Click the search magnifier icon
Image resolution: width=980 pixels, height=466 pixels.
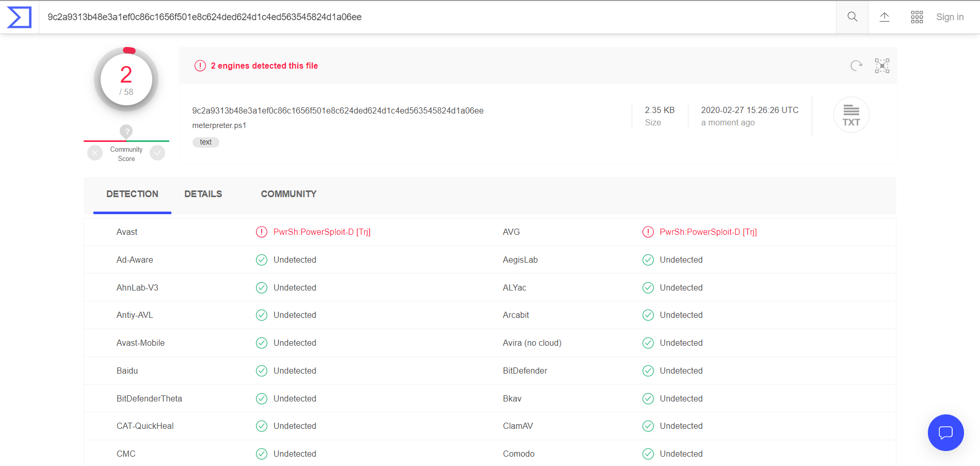tap(852, 17)
